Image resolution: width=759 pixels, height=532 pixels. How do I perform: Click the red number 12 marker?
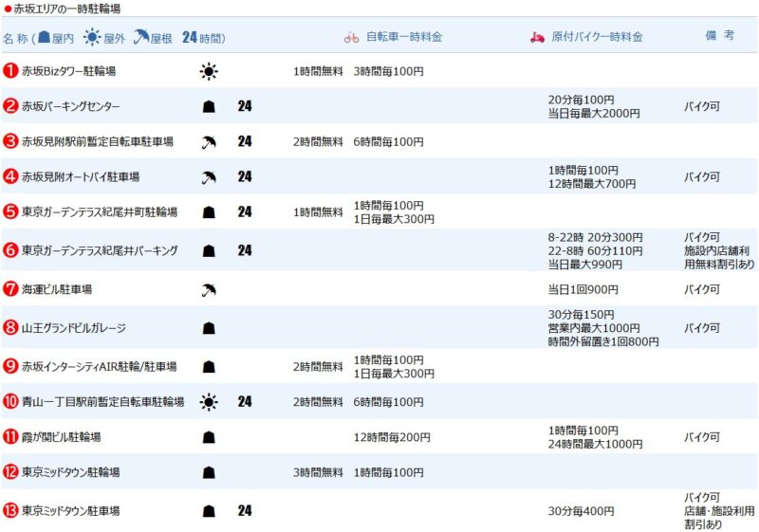tap(10, 472)
